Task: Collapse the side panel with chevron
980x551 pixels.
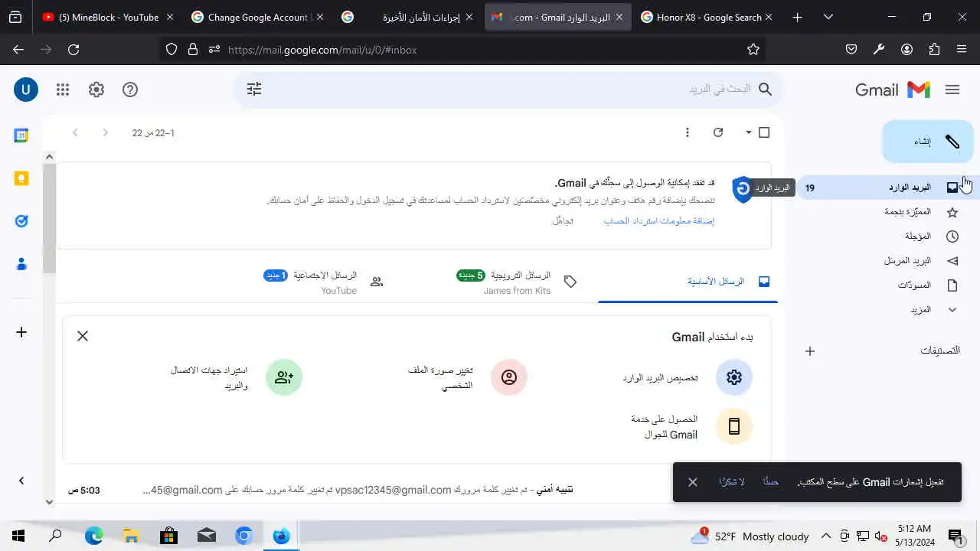Action: (21, 481)
